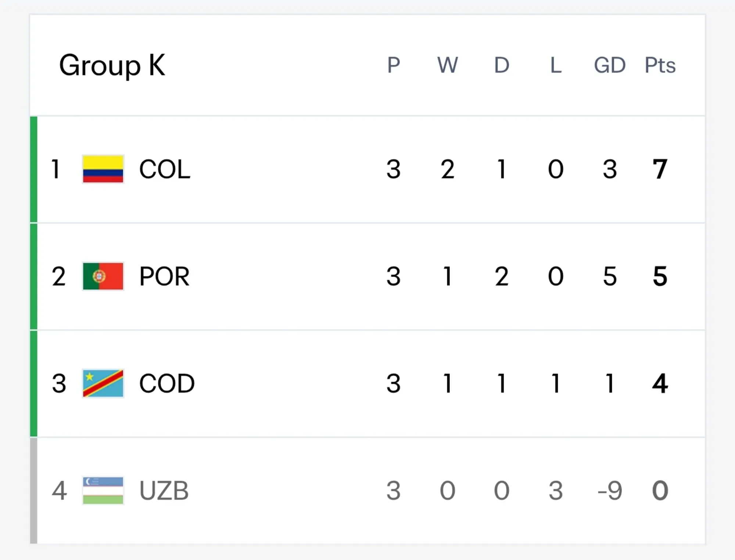
Task: Click the Portugal flag icon
Action: pyautogui.click(x=103, y=276)
